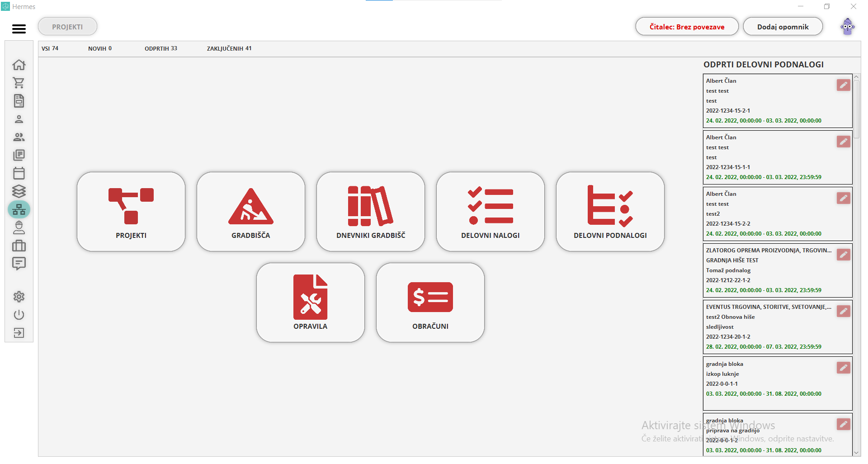868x464 pixels.
Task: Click 'ODPRTI DELOVNI PODNALOGI' heading
Action: tap(763, 65)
